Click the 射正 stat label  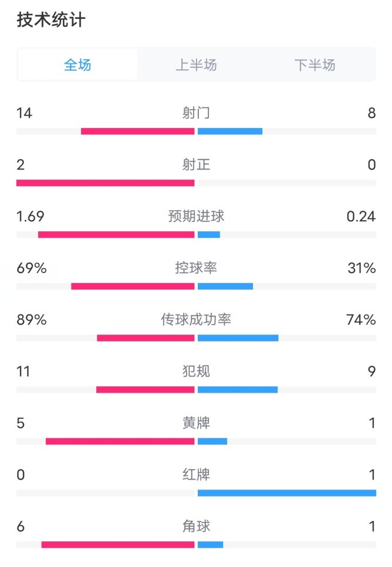click(x=196, y=164)
